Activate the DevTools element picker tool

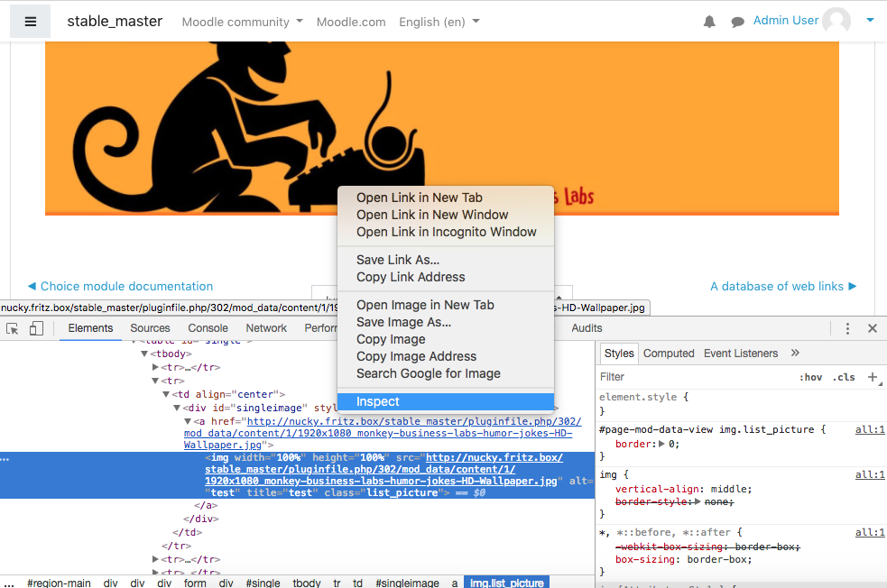pyautogui.click(x=13, y=328)
